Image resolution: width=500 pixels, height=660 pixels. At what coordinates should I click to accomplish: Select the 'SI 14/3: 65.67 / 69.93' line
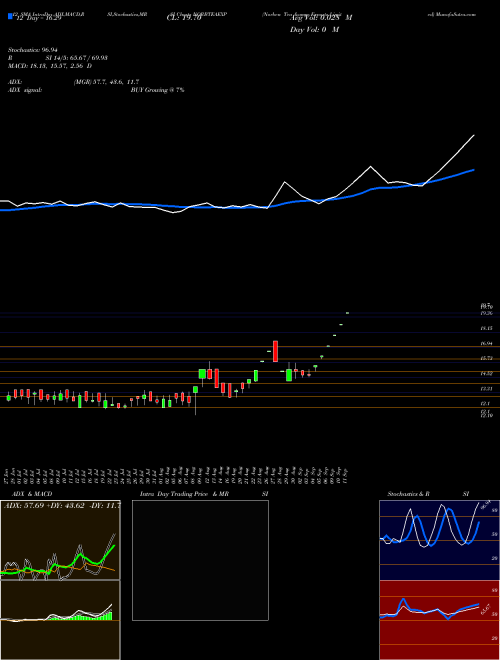click(x=77, y=58)
